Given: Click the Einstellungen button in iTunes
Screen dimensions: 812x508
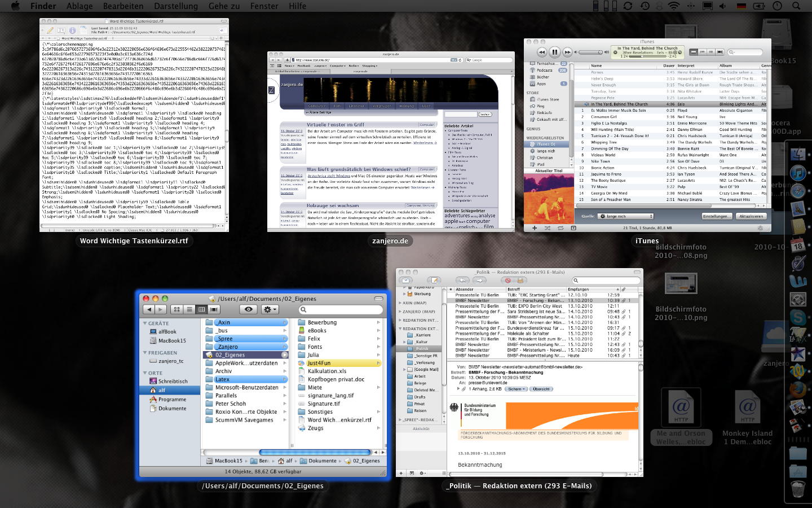Looking at the screenshot, I should click(x=717, y=216).
